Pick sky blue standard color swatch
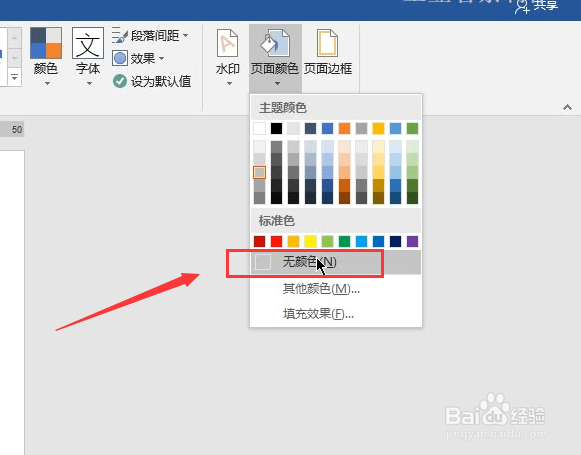This screenshot has height=455, width=581. point(361,242)
